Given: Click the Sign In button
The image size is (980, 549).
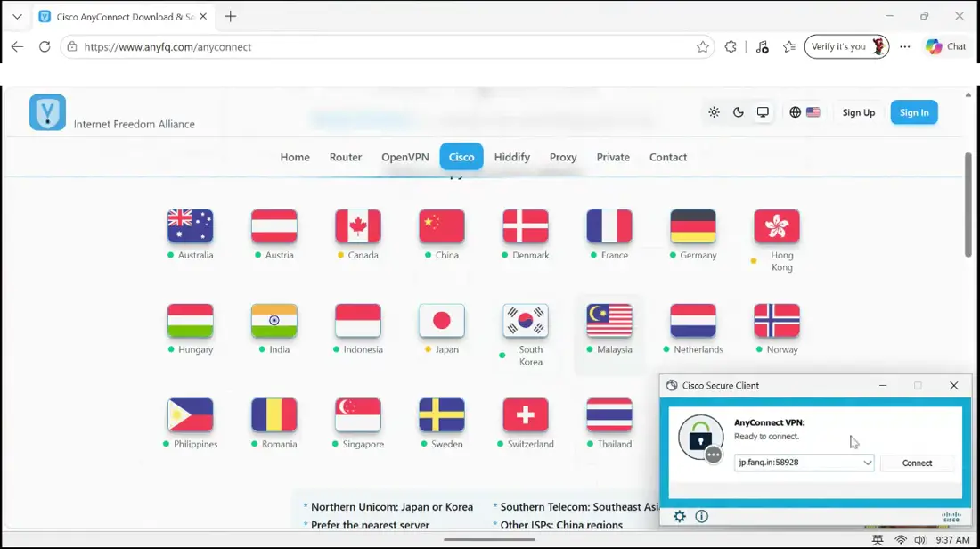Looking at the screenshot, I should (914, 112).
